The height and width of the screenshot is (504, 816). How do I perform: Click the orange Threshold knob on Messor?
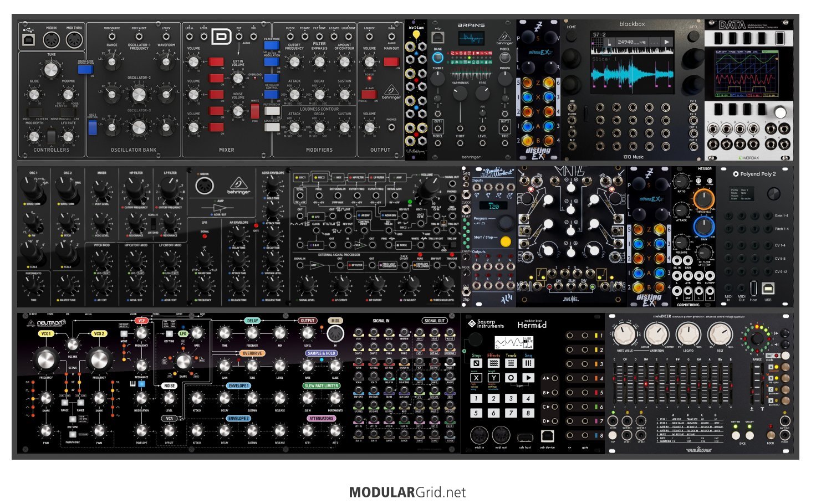[x=703, y=198]
